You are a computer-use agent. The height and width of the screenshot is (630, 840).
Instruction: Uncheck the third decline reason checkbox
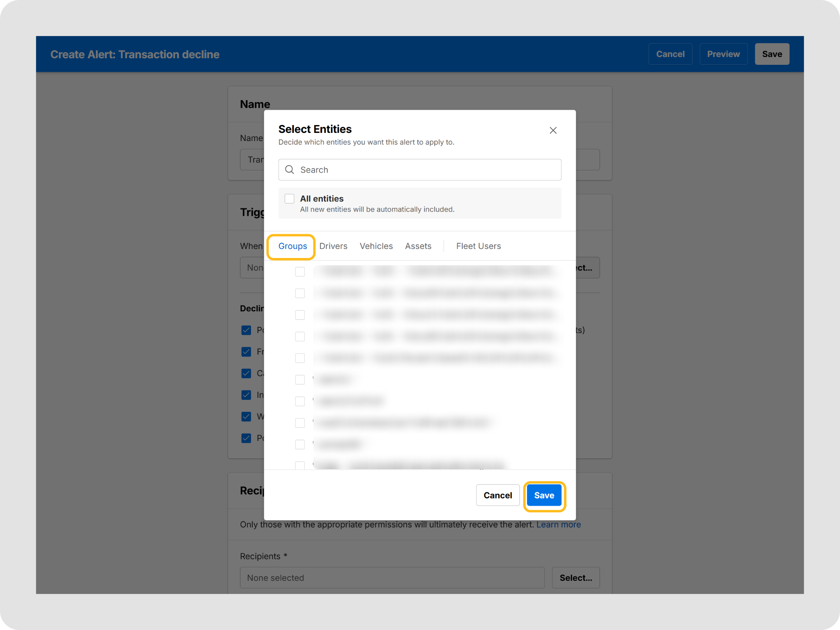pyautogui.click(x=246, y=373)
